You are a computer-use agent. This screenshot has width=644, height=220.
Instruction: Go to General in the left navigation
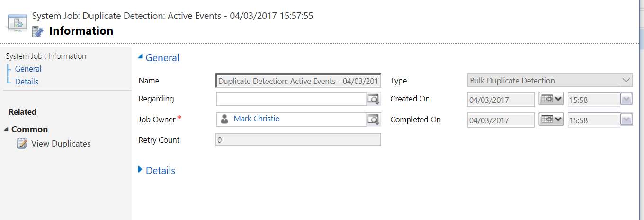(28, 69)
